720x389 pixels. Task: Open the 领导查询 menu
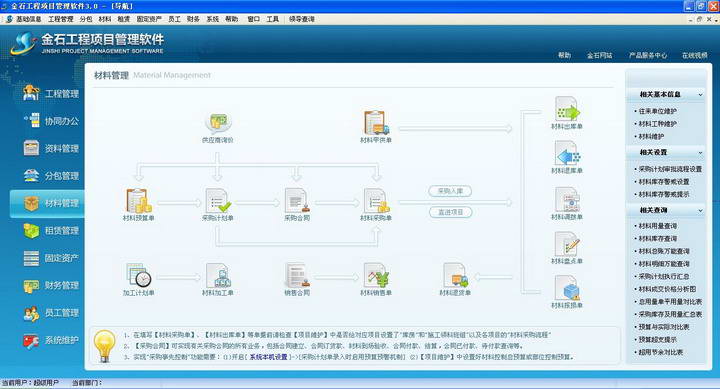pyautogui.click(x=302, y=19)
